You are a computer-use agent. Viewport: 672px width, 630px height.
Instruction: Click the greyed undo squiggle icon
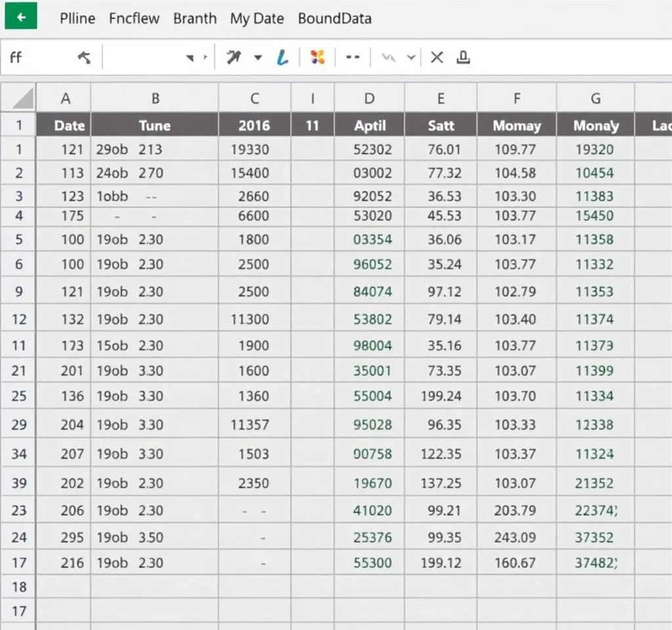tap(388, 58)
